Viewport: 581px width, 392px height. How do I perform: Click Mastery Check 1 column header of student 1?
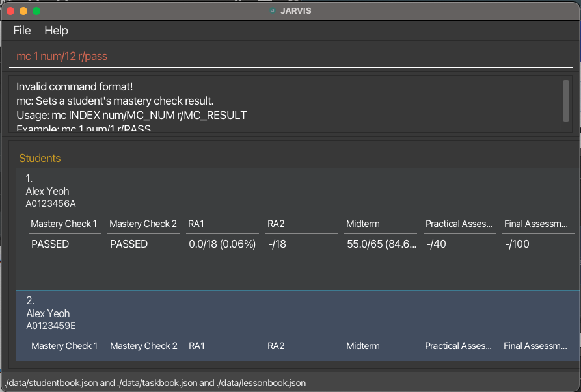tap(64, 224)
